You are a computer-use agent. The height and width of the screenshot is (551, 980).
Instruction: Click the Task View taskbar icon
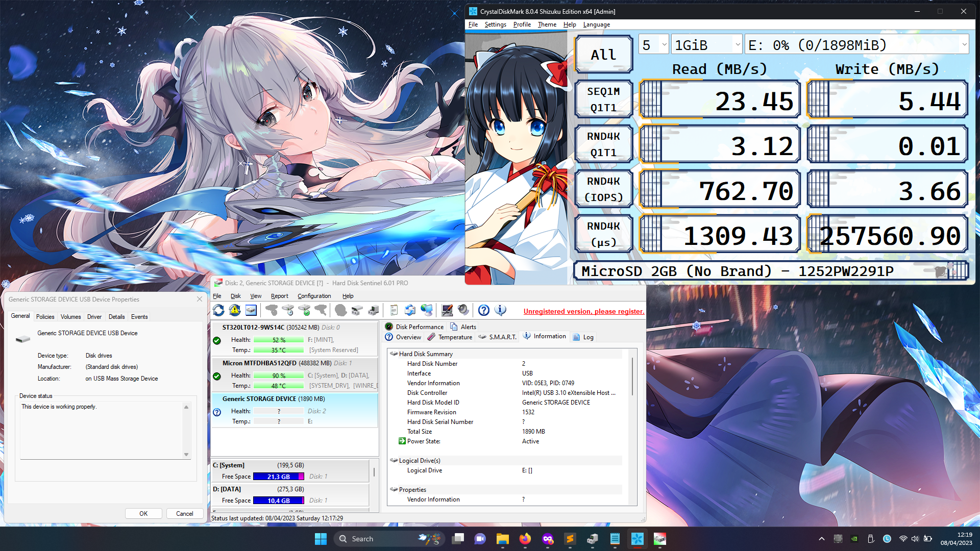coord(458,539)
